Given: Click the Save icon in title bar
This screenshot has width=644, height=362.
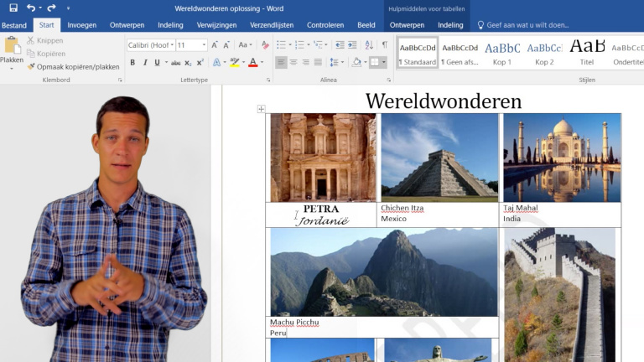Looking at the screenshot, I should click(13, 8).
